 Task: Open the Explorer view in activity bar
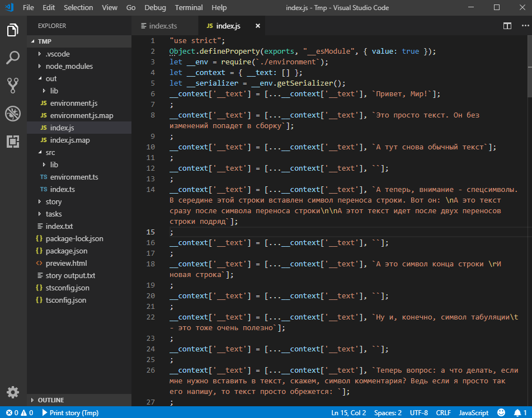pos(13,30)
